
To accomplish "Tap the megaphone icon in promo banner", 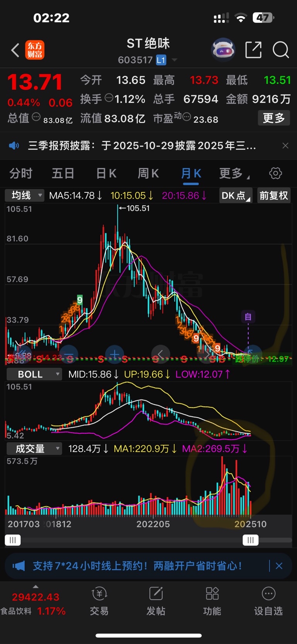I will (x=19, y=566).
